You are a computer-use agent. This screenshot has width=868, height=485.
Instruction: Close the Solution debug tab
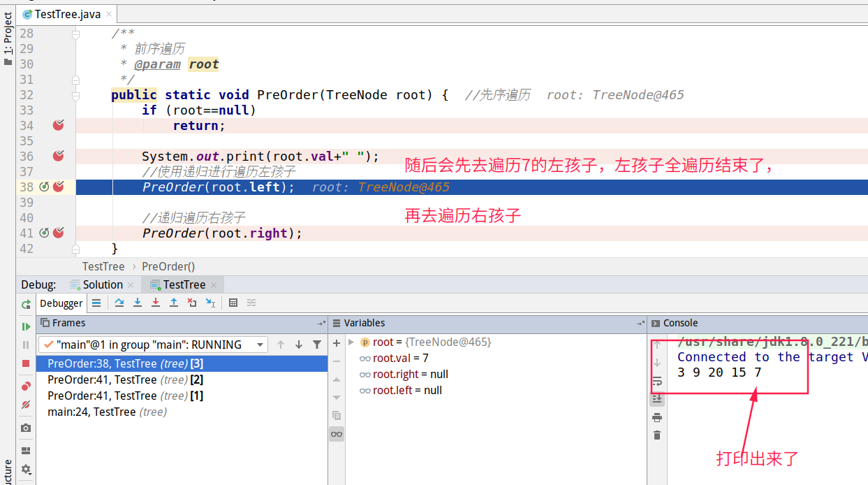tap(131, 285)
